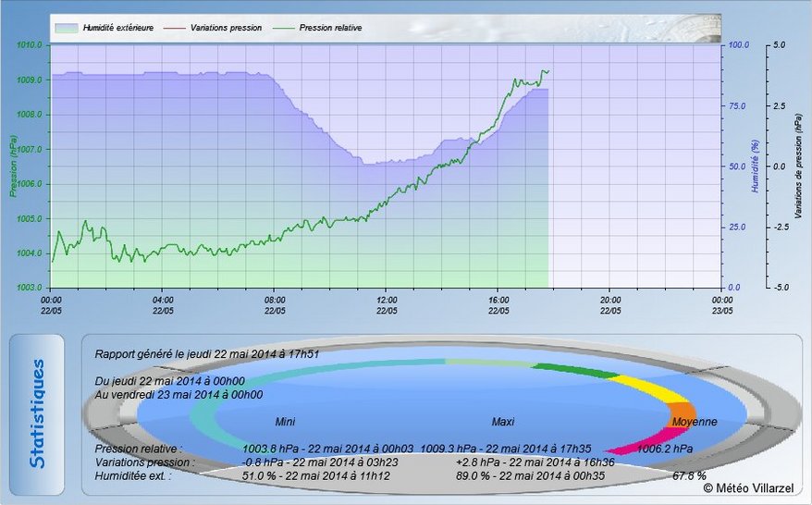Click the Moyenne column header

click(x=695, y=422)
